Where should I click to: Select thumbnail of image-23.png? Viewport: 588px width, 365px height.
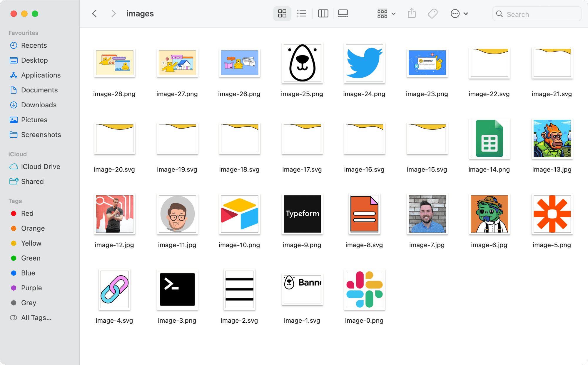pyautogui.click(x=427, y=63)
